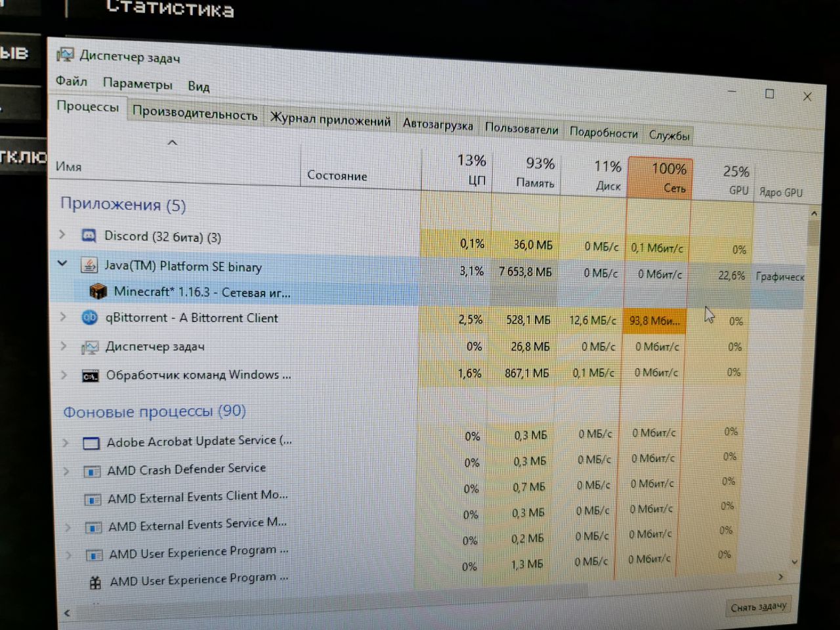Maximize the Task Manager window
The width and height of the screenshot is (840, 630).
(770, 94)
